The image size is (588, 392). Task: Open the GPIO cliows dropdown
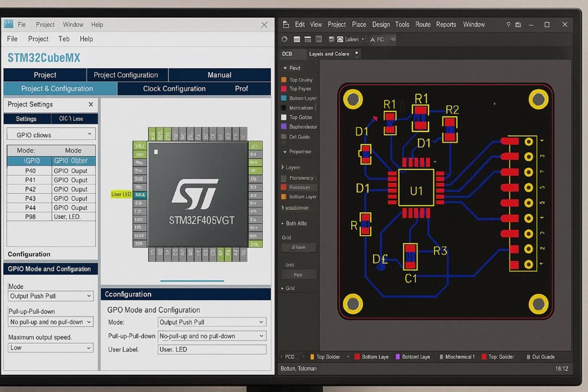51,135
